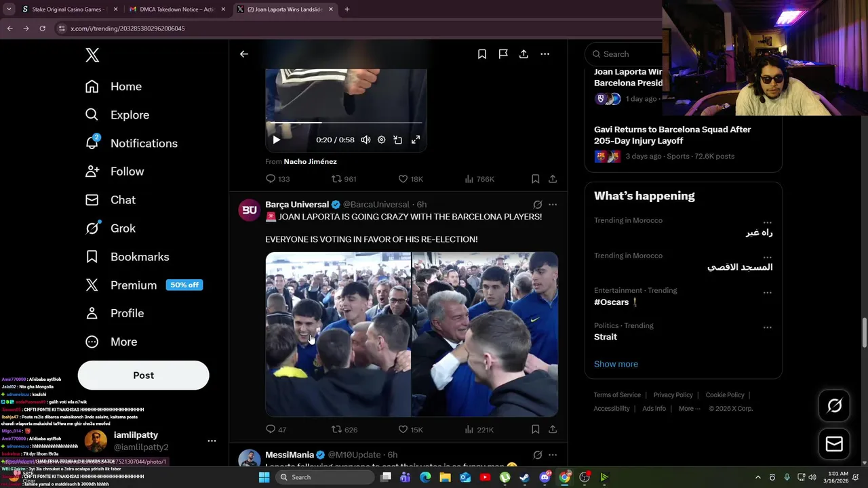Open the Barça Universal account name
This screenshot has width=868, height=488.
(297, 205)
